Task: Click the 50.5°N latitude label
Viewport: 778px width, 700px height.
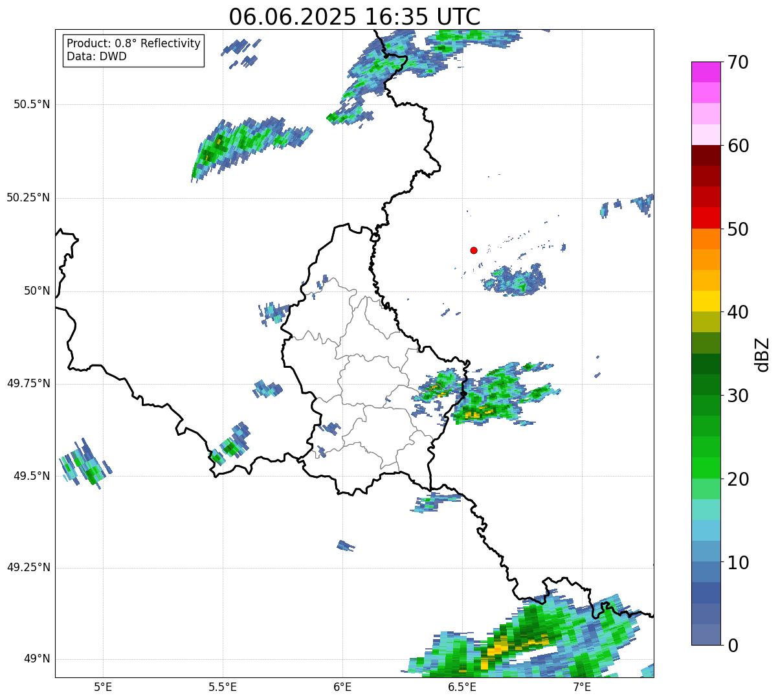Action: coord(31,104)
